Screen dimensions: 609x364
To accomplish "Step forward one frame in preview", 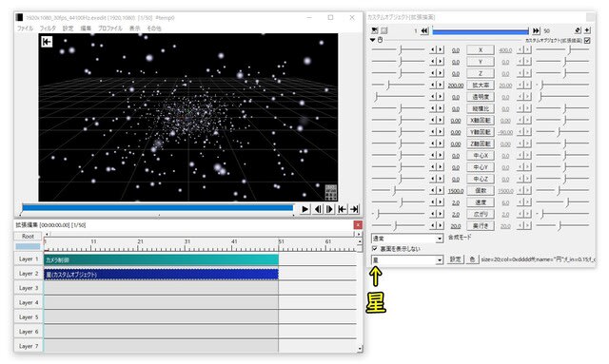I will point(330,209).
